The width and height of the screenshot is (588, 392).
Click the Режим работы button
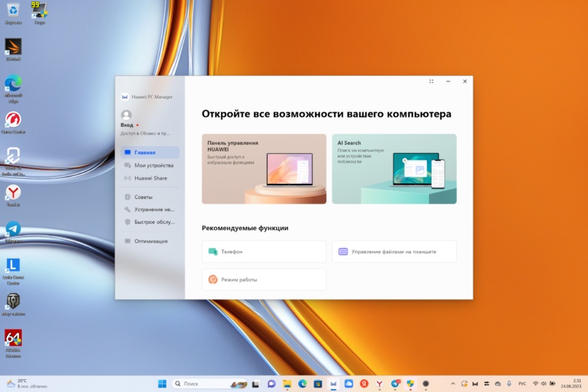tap(264, 280)
